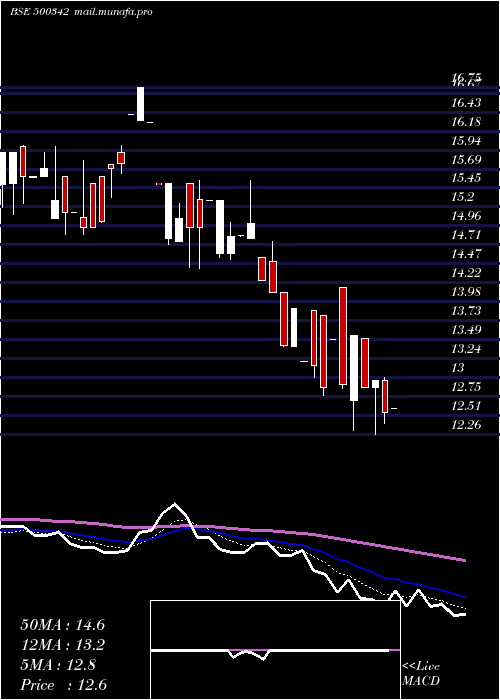The width and height of the screenshot is (500, 700).
Task: Click the 13.73 price axis label
Action: click(466, 311)
